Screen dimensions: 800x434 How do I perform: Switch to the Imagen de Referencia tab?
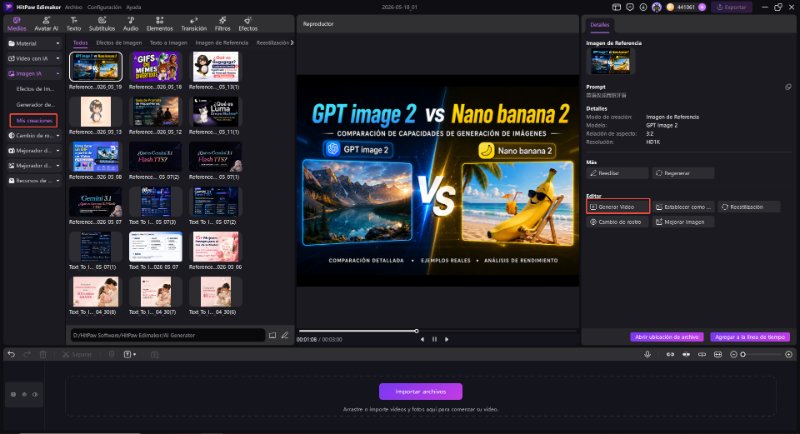coord(221,43)
